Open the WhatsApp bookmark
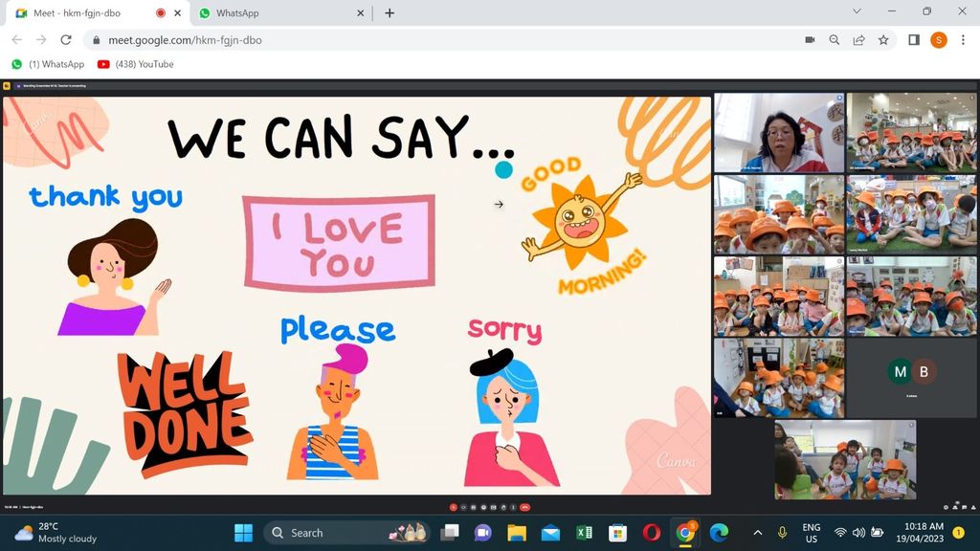Screen dimensions: 980x551 pos(48,64)
